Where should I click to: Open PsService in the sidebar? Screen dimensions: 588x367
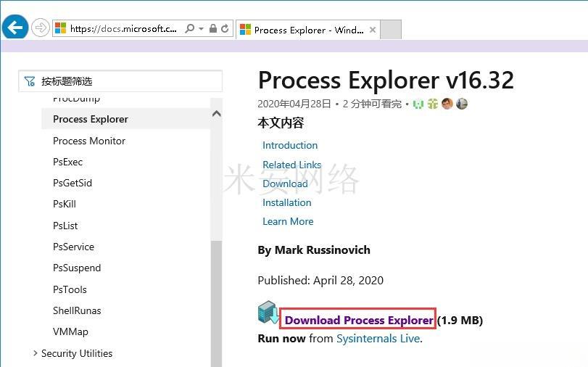pyautogui.click(x=73, y=247)
